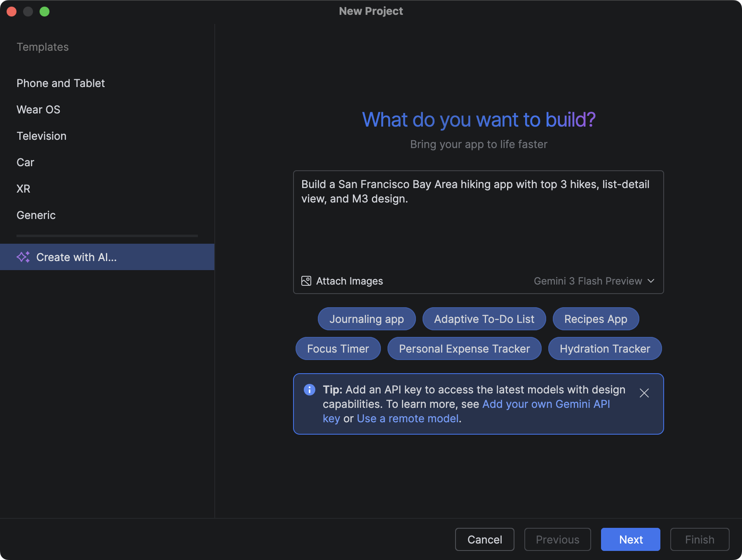The image size is (742, 560).
Task: Select the Wear OS template category
Action: 38,109
